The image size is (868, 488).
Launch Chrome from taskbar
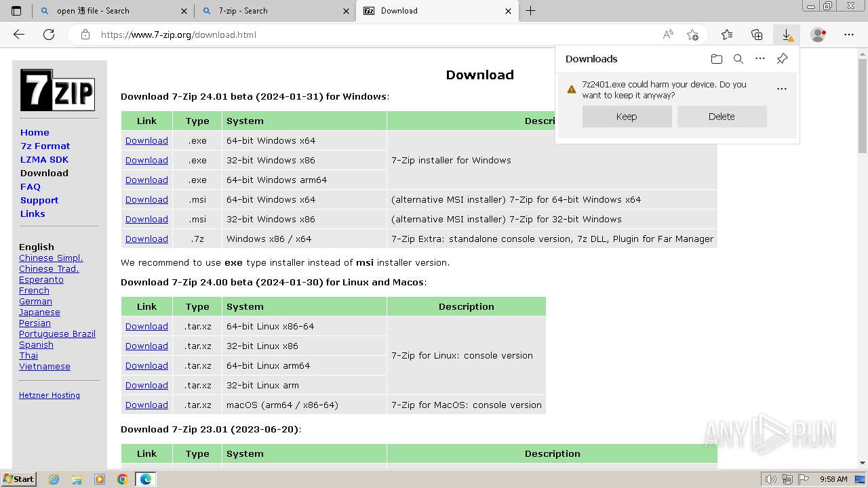122,479
